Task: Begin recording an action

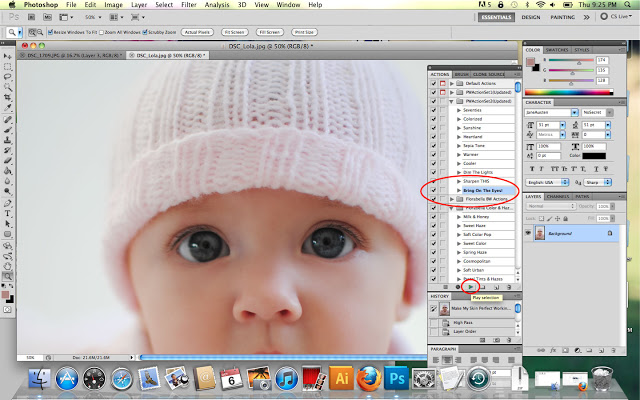Action: pyautogui.click(x=458, y=287)
